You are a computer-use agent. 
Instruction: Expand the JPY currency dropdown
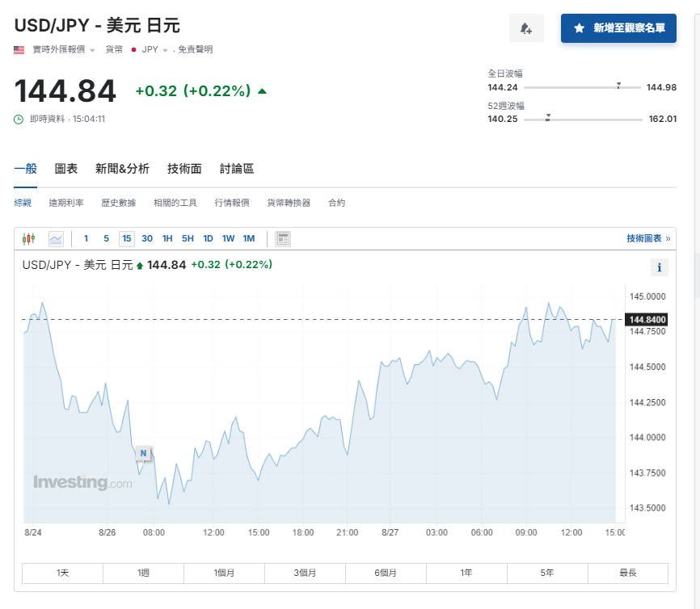(x=165, y=50)
